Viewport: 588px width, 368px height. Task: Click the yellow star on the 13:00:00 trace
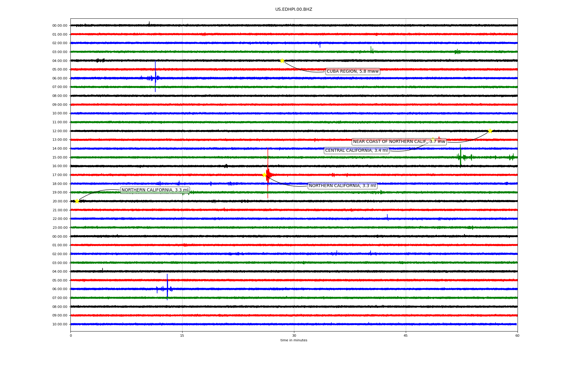point(433,140)
